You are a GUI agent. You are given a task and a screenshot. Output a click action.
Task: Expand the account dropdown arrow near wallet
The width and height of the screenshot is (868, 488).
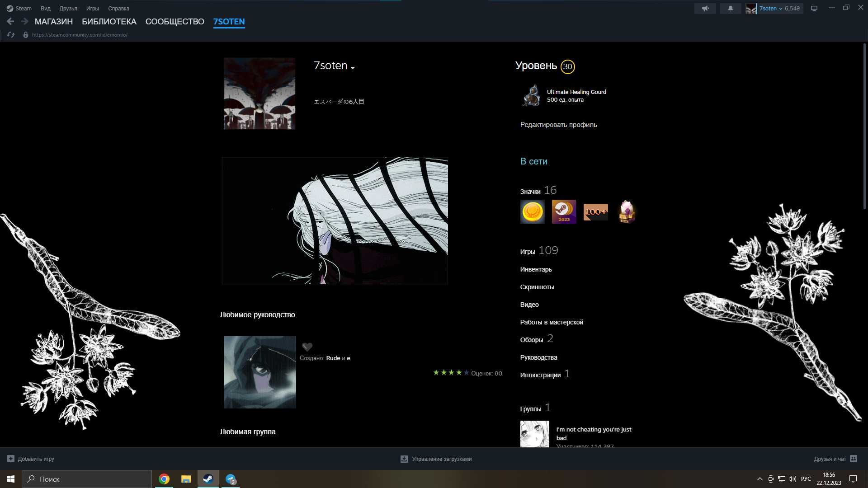click(781, 9)
